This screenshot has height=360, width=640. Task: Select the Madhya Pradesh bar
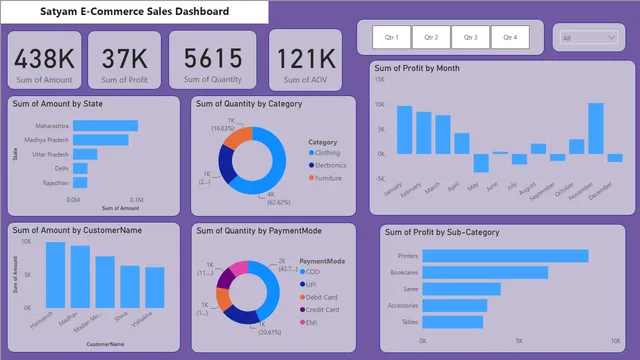coord(101,140)
